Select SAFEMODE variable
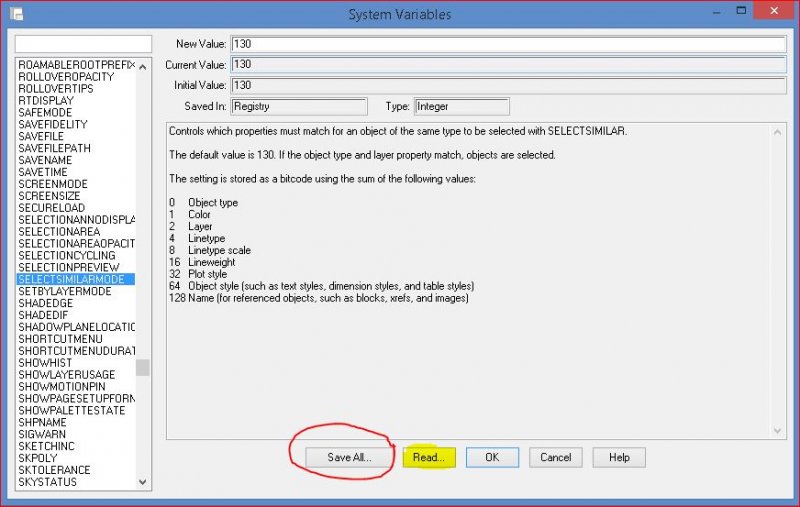The image size is (800, 507). pos(45,112)
